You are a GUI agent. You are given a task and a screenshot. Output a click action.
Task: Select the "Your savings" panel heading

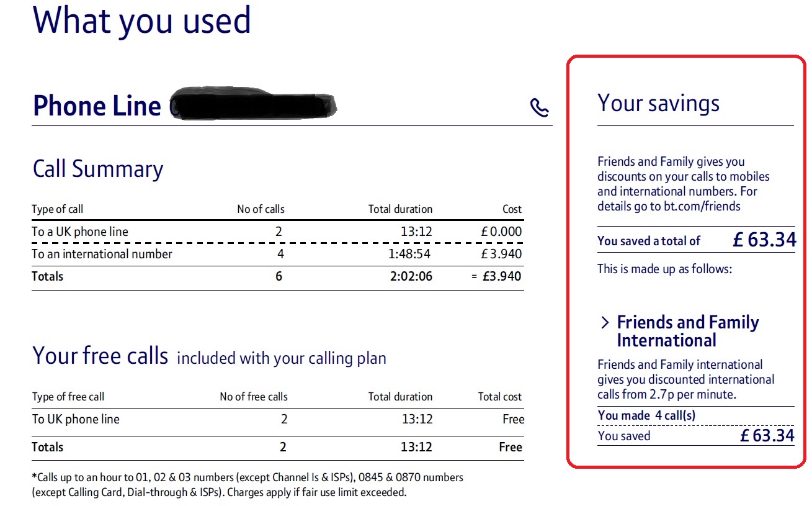(658, 103)
